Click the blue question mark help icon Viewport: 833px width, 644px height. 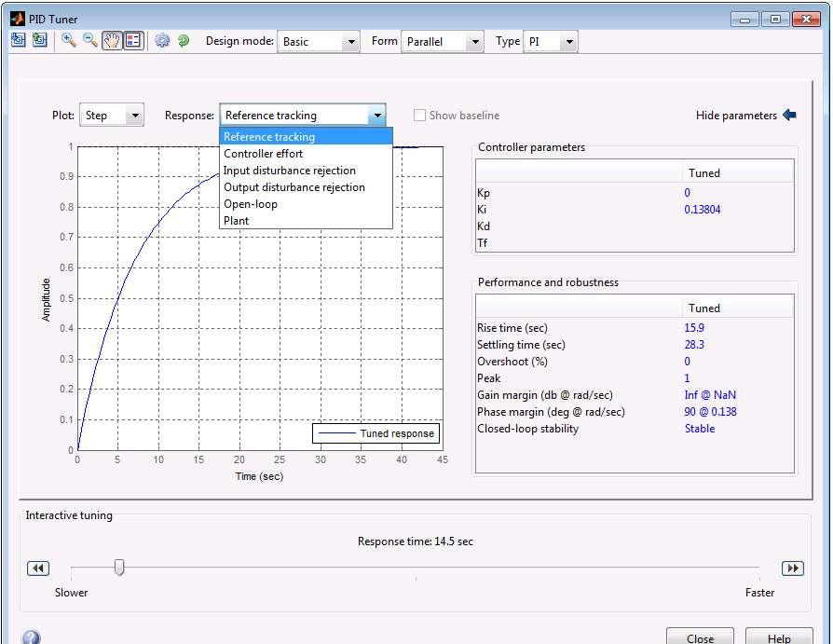click(x=32, y=637)
